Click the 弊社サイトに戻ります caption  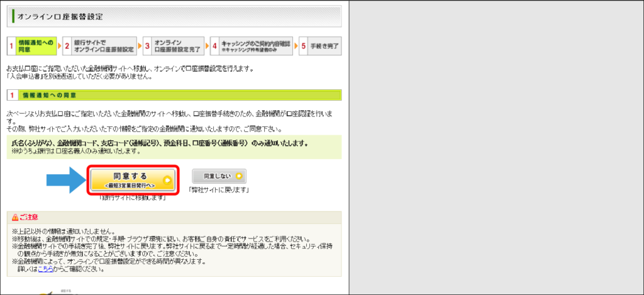[x=219, y=190]
